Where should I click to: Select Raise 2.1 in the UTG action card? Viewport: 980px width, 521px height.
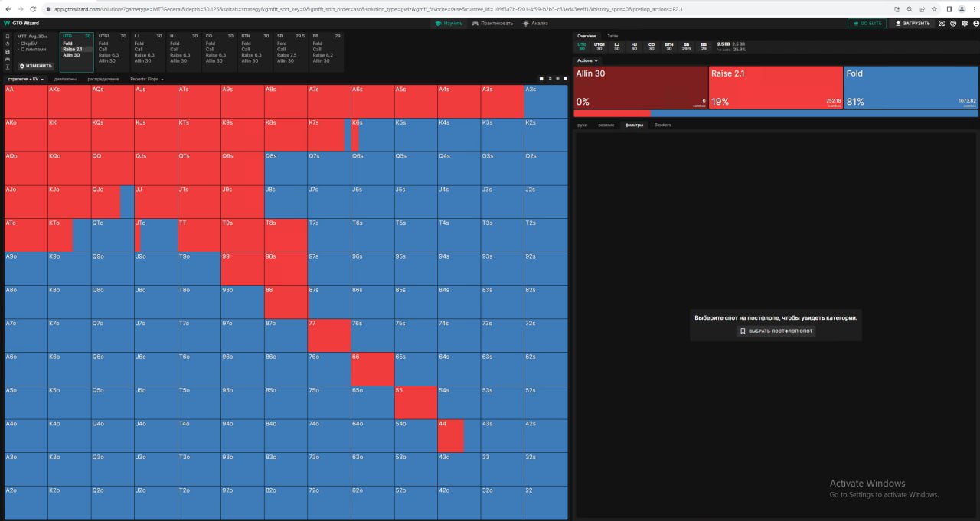coord(73,49)
